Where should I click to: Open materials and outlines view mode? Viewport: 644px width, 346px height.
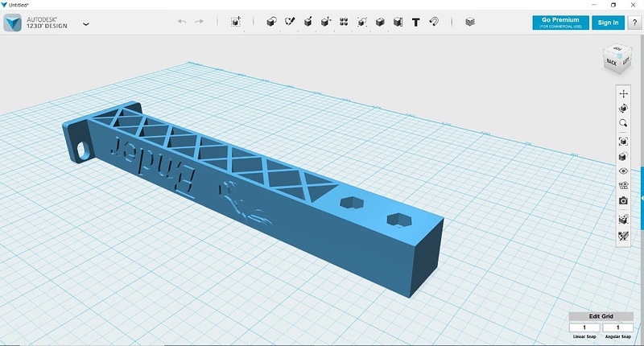pyautogui.click(x=623, y=156)
